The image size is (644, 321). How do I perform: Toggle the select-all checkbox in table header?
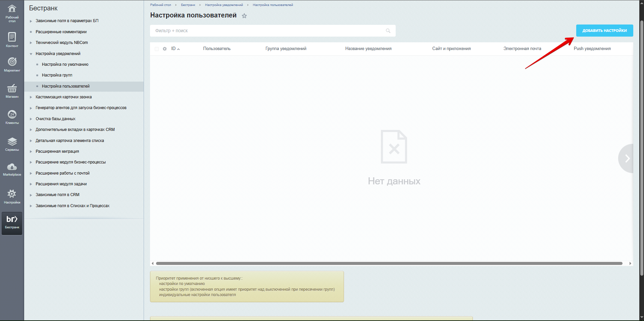(157, 49)
